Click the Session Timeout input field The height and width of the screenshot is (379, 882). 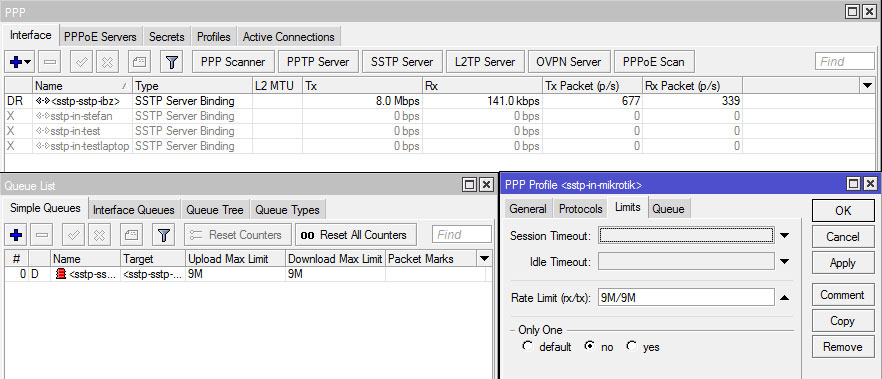click(686, 236)
